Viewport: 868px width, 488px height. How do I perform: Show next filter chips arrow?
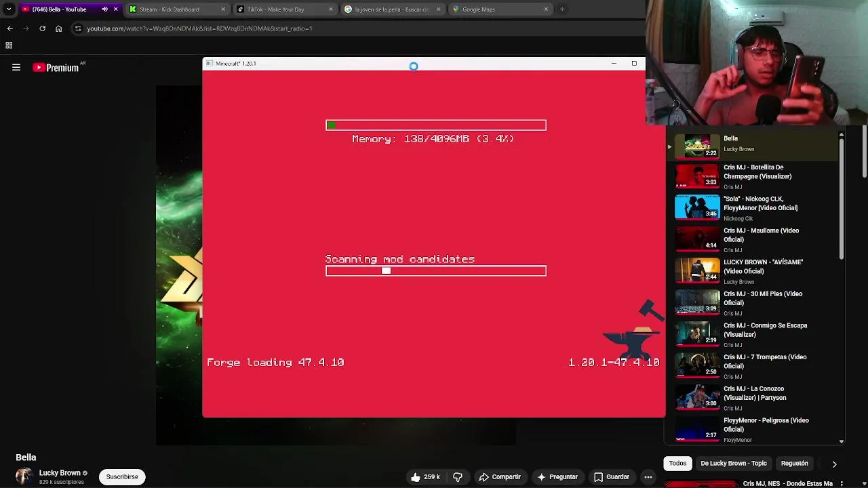pos(834,464)
